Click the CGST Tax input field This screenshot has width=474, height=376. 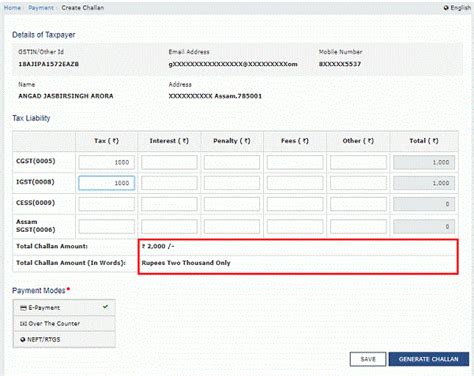point(107,162)
